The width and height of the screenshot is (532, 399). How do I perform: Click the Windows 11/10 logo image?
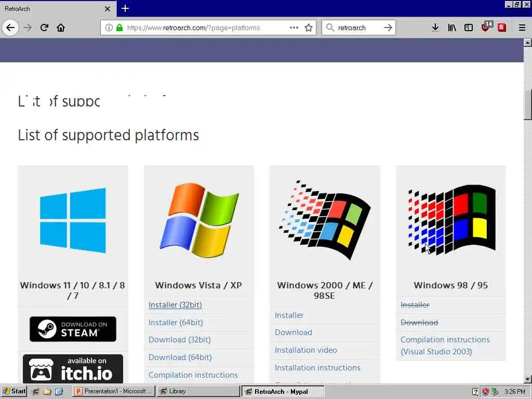point(73,220)
